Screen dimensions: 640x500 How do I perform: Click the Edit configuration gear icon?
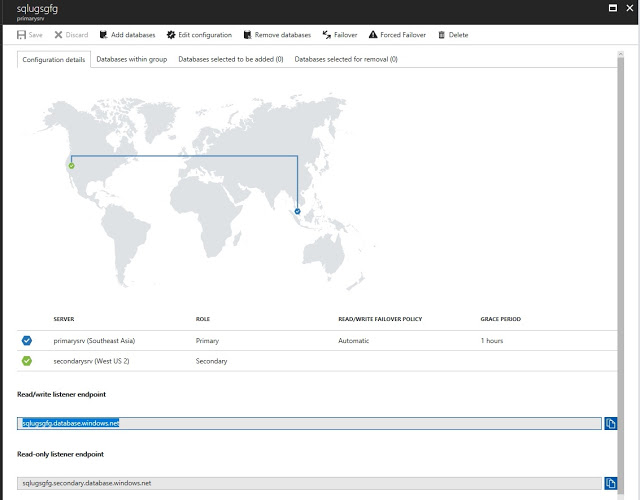(171, 35)
